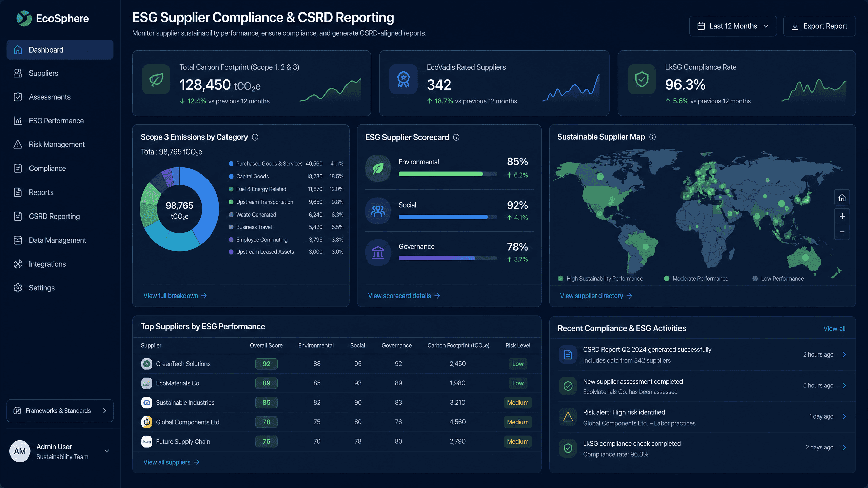Open the risk alert activity chevron
Image resolution: width=868 pixels, height=488 pixels.
coord(844,416)
